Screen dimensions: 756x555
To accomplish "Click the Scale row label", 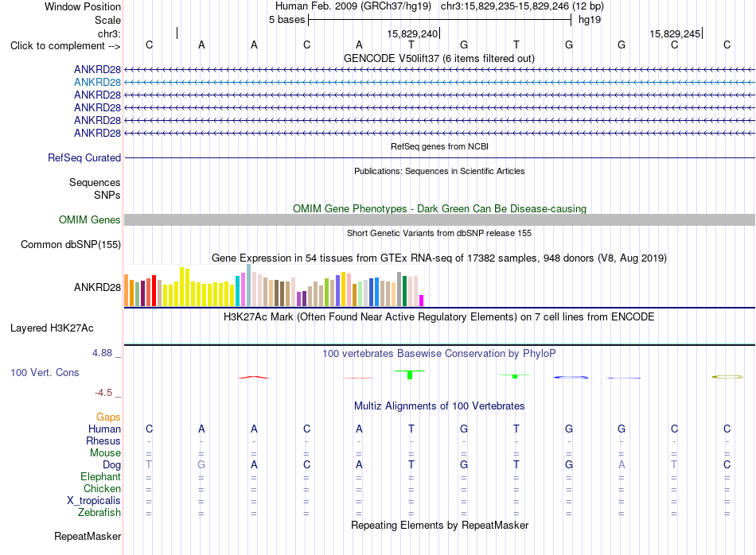I will 107,20.
